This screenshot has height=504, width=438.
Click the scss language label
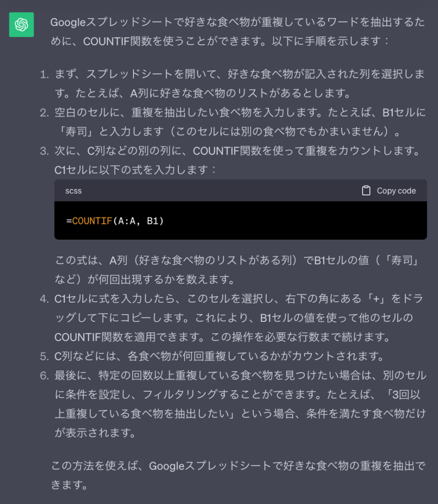[x=73, y=191]
